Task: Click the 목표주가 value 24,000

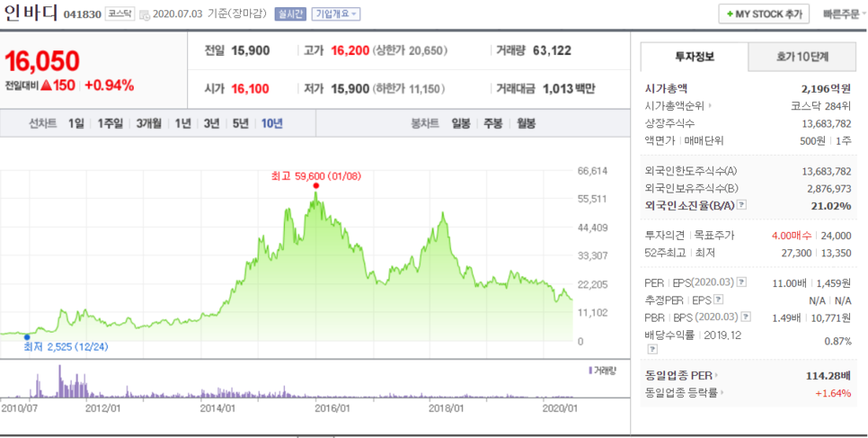Action: (836, 236)
